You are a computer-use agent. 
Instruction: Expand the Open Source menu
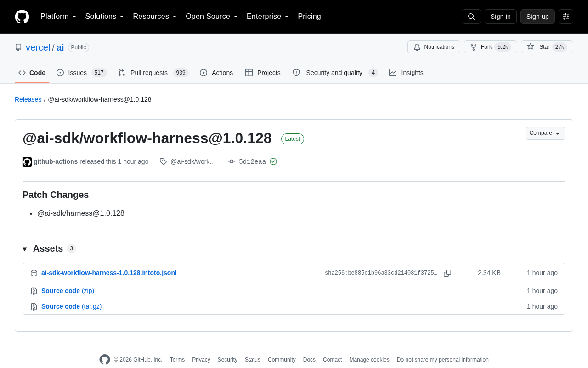212,17
